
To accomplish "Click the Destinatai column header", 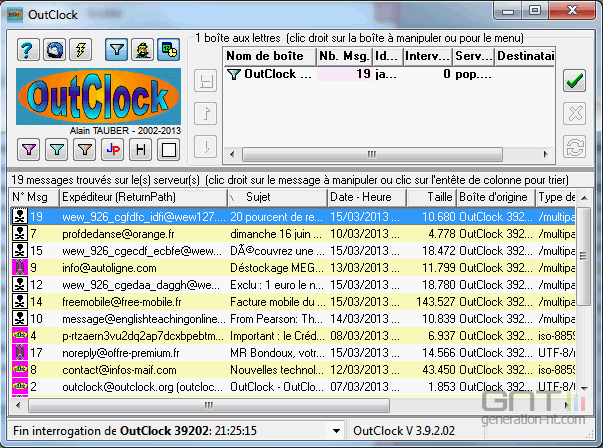I will [x=525, y=56].
